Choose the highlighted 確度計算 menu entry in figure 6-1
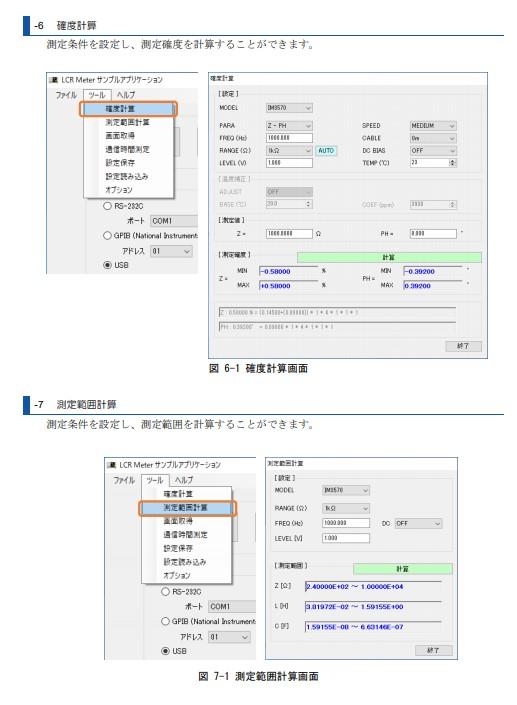 [x=129, y=109]
